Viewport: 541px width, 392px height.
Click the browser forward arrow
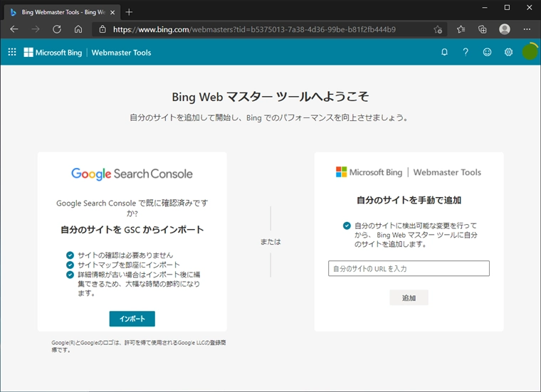[x=35, y=29]
